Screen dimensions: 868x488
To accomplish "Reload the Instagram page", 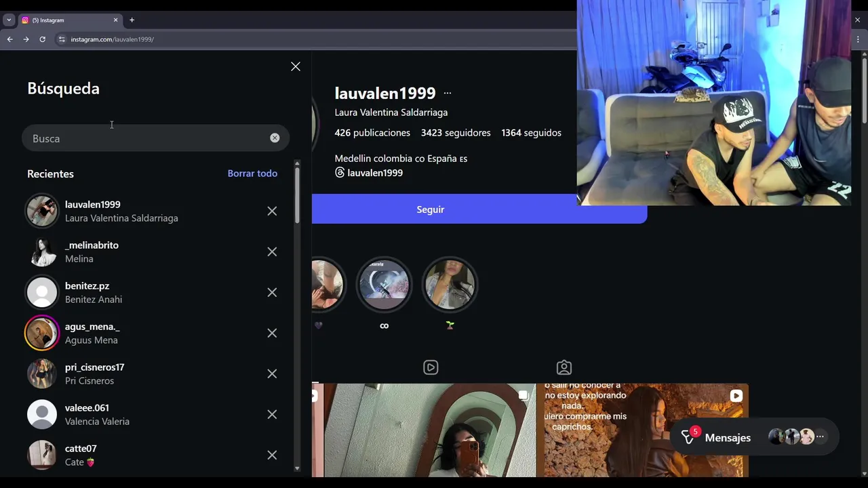I will click(42, 39).
